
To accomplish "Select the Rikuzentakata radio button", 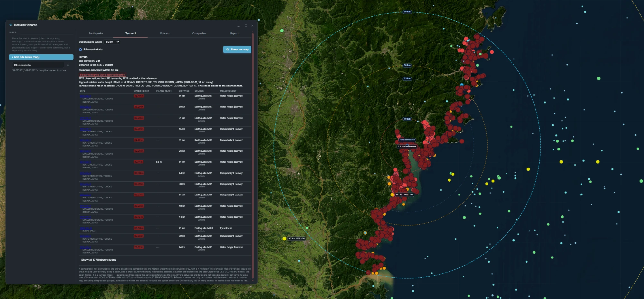I will click(x=80, y=50).
